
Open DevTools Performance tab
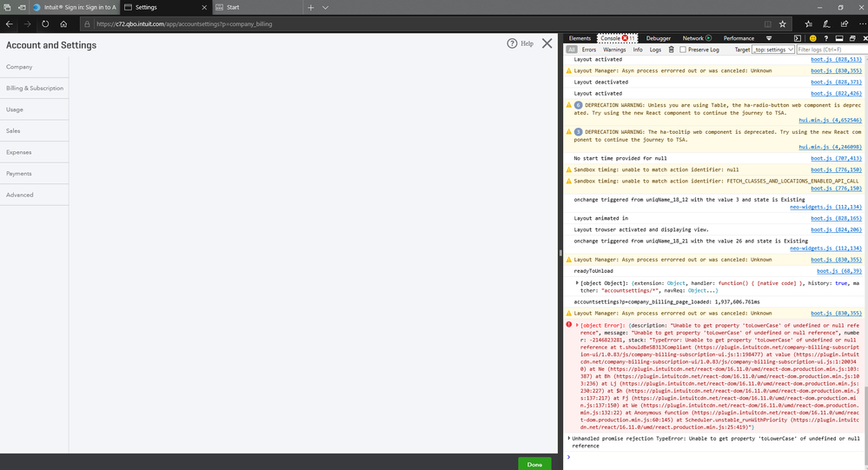pos(739,38)
